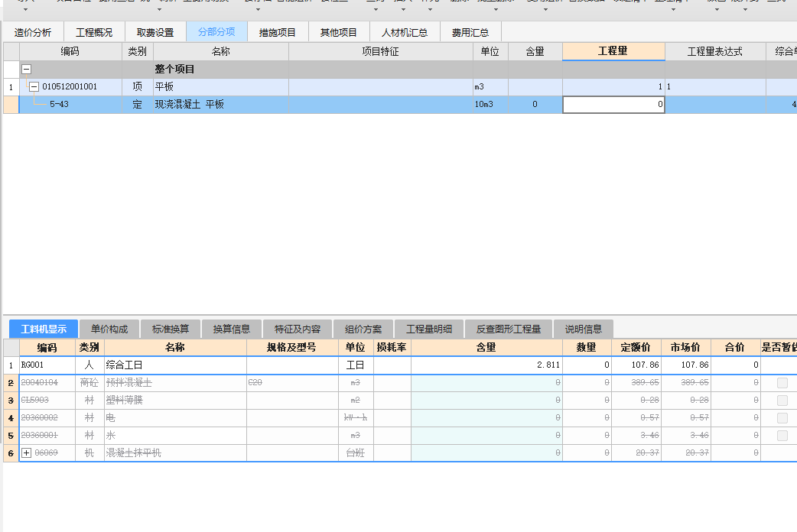This screenshot has width=797, height=532.
Task: Select the 塑料薄膜 name cell
Action: click(x=175, y=401)
